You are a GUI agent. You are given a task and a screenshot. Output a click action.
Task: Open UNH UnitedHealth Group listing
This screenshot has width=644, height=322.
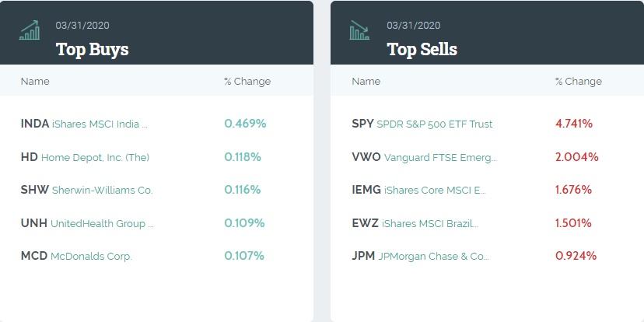coord(87,223)
